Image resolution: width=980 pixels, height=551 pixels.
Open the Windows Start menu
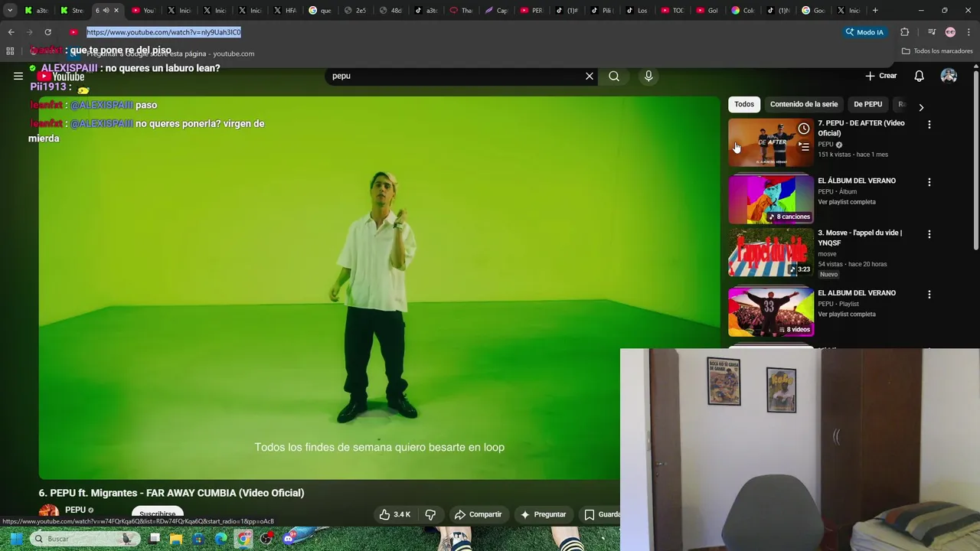(x=15, y=539)
